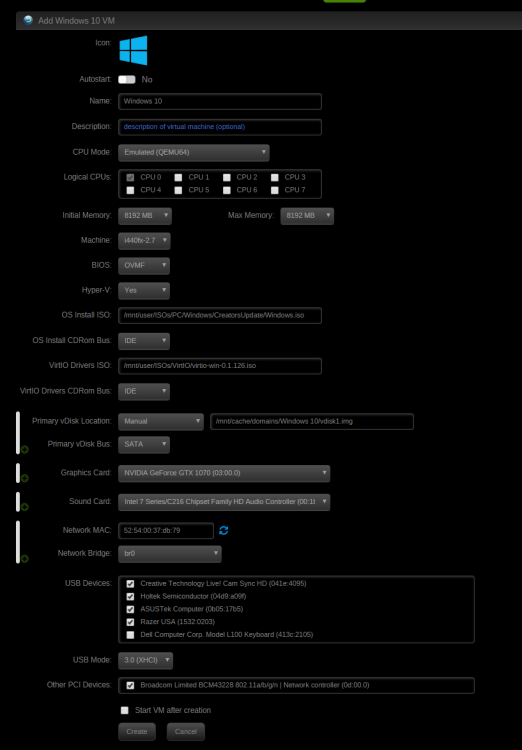Image resolution: width=522 pixels, height=750 pixels.
Task: Open the CPU Mode dropdown
Action: [194, 153]
